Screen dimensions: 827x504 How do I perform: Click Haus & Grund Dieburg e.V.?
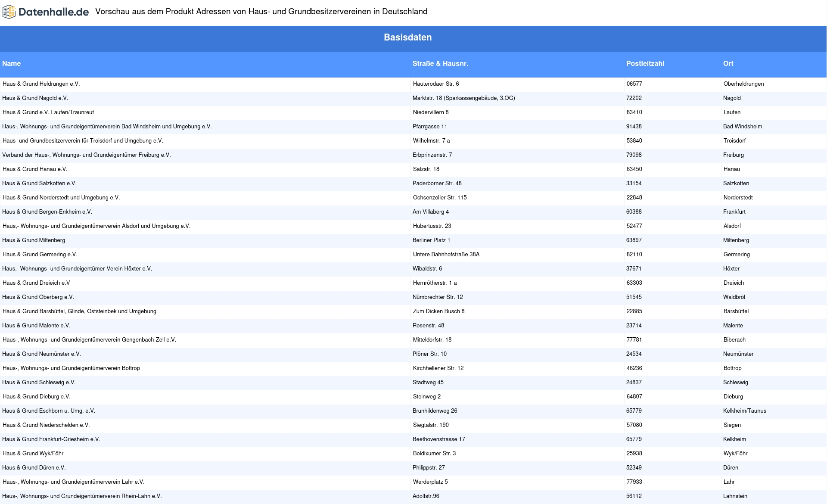point(36,397)
